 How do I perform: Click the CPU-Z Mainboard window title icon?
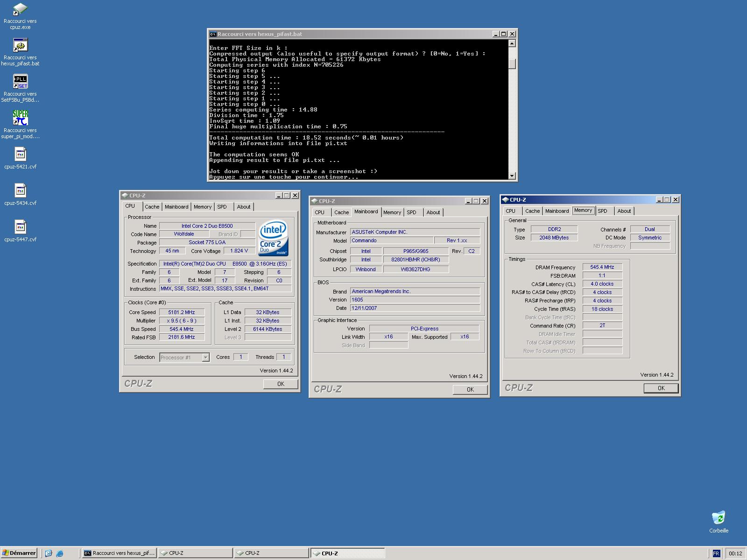tap(314, 201)
